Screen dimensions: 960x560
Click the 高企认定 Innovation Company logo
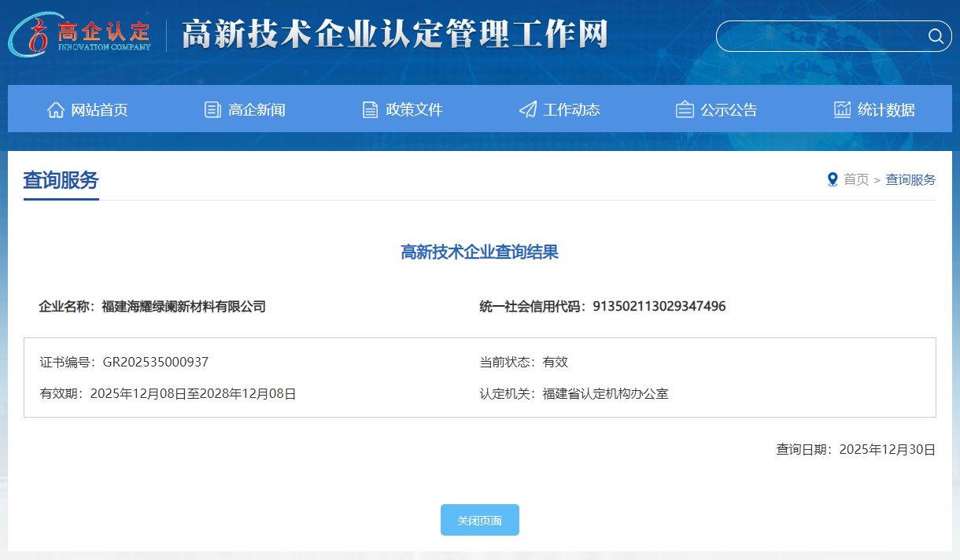tap(80, 35)
